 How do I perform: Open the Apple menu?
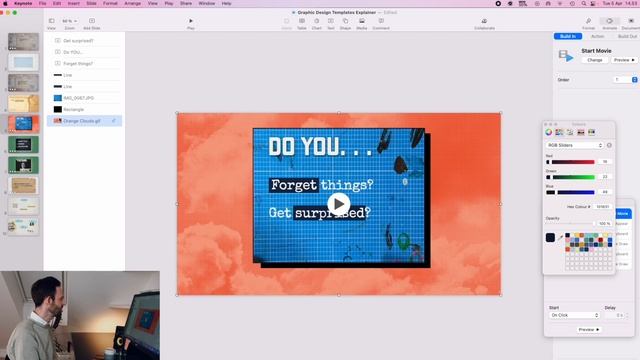(5, 3)
